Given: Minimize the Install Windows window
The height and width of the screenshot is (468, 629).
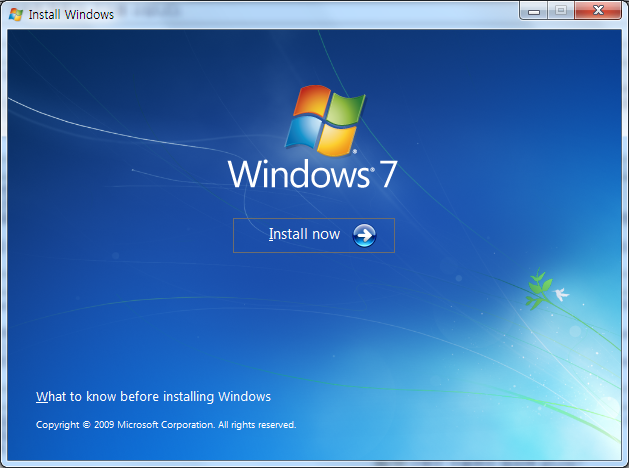Looking at the screenshot, I should pos(534,11).
